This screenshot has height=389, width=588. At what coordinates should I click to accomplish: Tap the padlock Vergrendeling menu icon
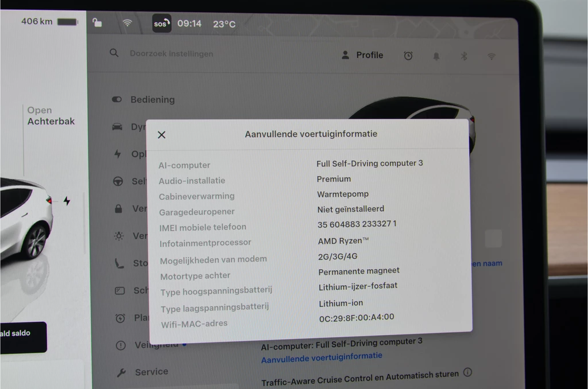(x=118, y=208)
